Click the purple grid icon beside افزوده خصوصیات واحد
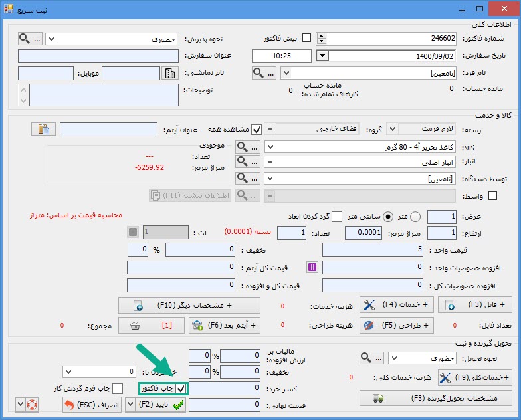 tap(312, 267)
